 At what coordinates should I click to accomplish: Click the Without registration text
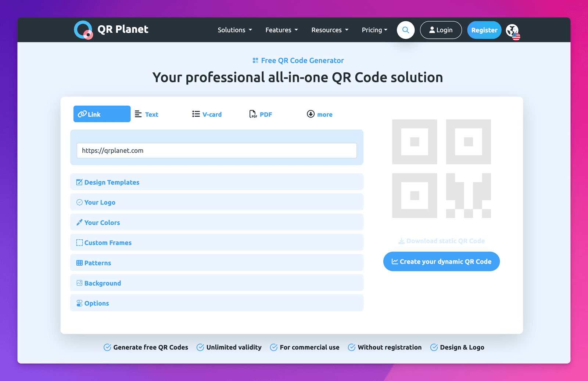390,347
